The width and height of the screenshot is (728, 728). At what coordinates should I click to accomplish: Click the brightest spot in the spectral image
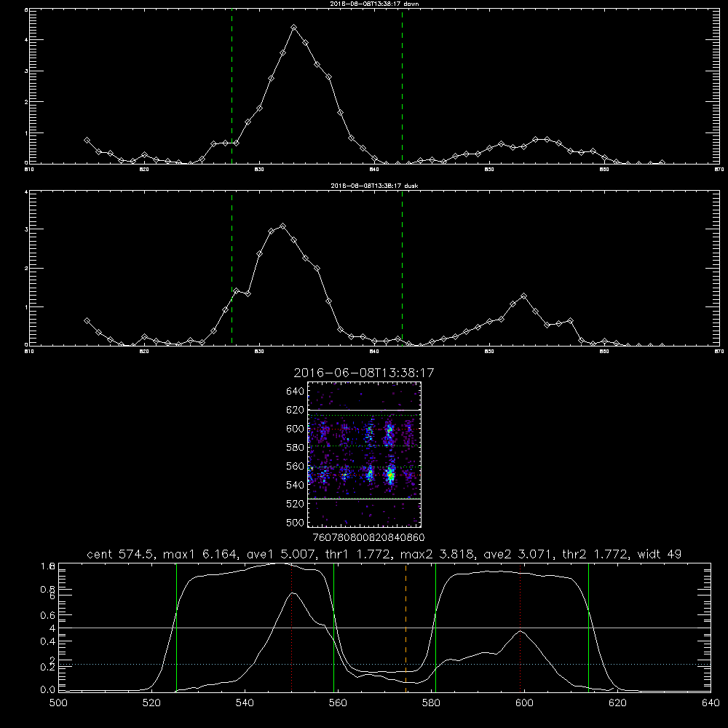(391, 476)
